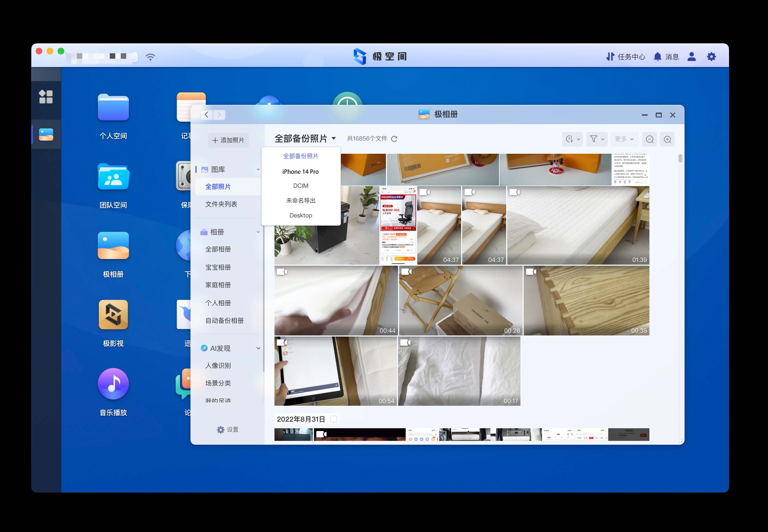This screenshot has width=768, height=532.
Task: Open 音乐播放 from the desktop
Action: [113, 384]
